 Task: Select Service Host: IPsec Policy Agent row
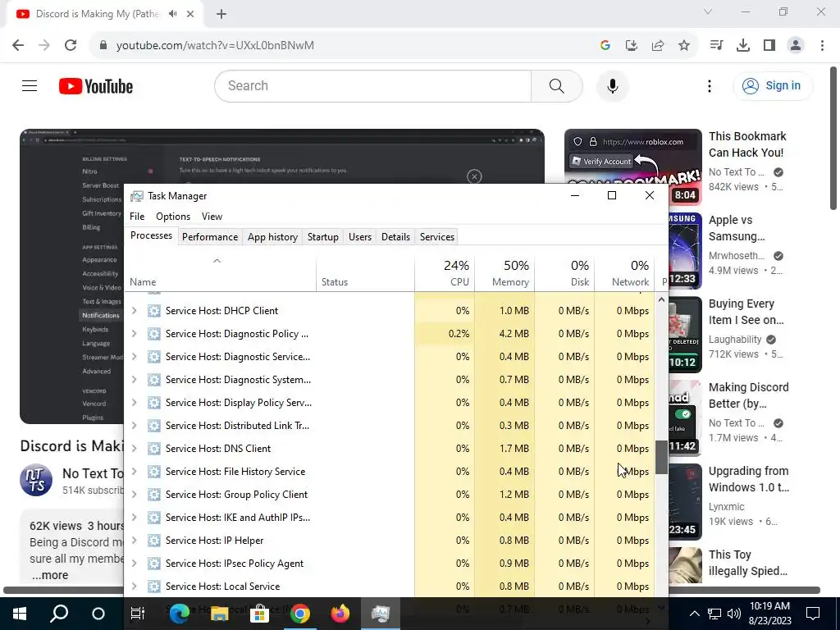pos(390,564)
